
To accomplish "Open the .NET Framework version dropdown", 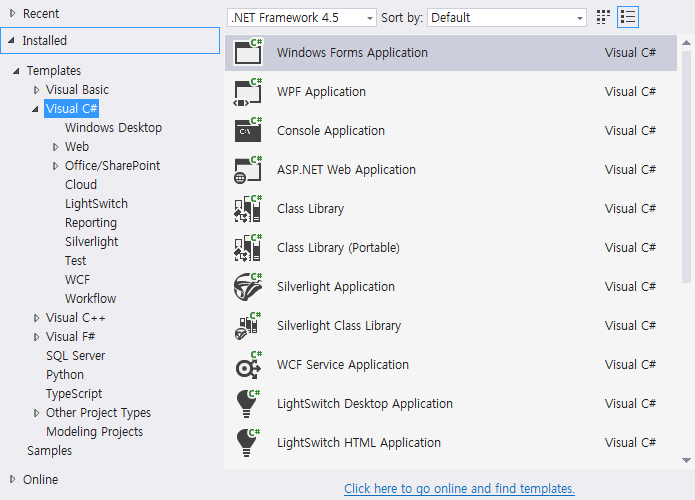I will click(x=302, y=18).
